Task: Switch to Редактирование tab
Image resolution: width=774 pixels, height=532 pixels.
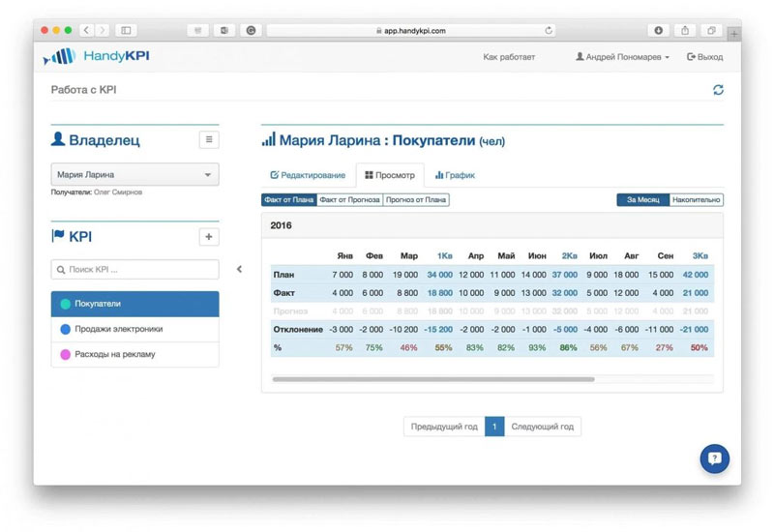Action: pos(308,175)
